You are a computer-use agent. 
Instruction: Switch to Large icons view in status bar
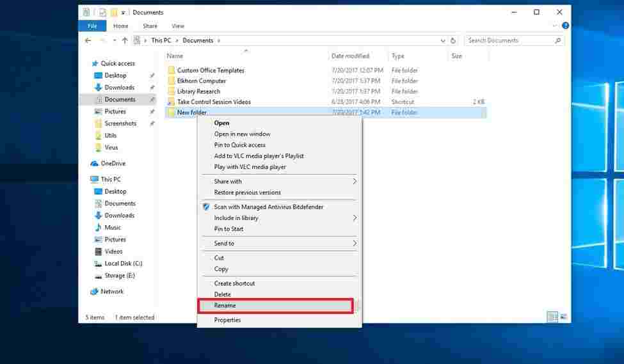point(563,317)
